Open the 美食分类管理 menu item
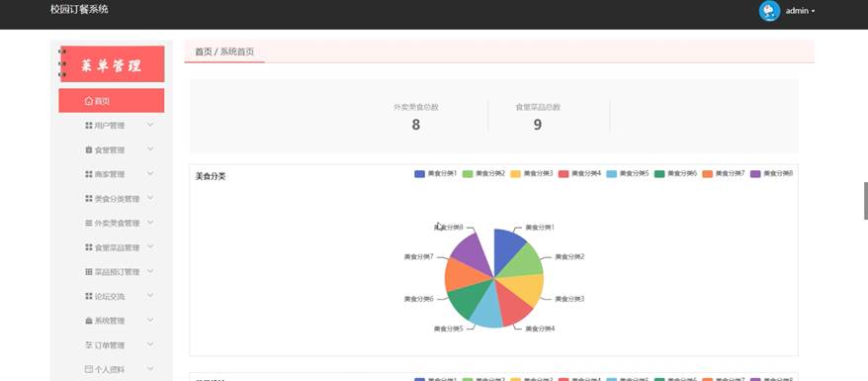This screenshot has height=381, width=868. point(112,199)
